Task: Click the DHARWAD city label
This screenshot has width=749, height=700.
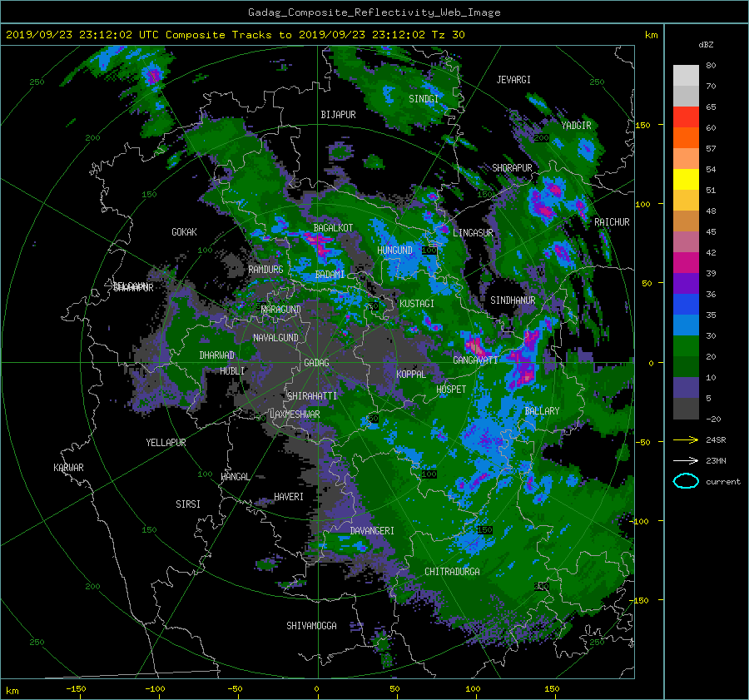Action: pyautogui.click(x=217, y=355)
